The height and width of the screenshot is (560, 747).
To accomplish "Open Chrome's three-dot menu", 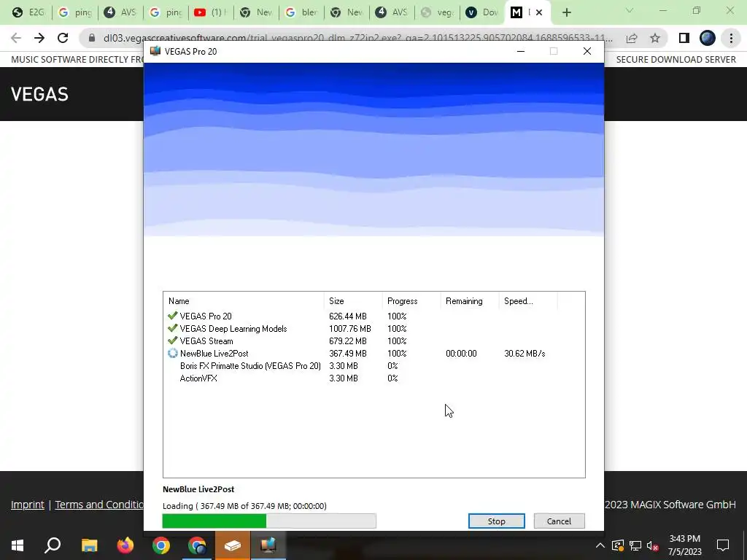I will click(731, 38).
